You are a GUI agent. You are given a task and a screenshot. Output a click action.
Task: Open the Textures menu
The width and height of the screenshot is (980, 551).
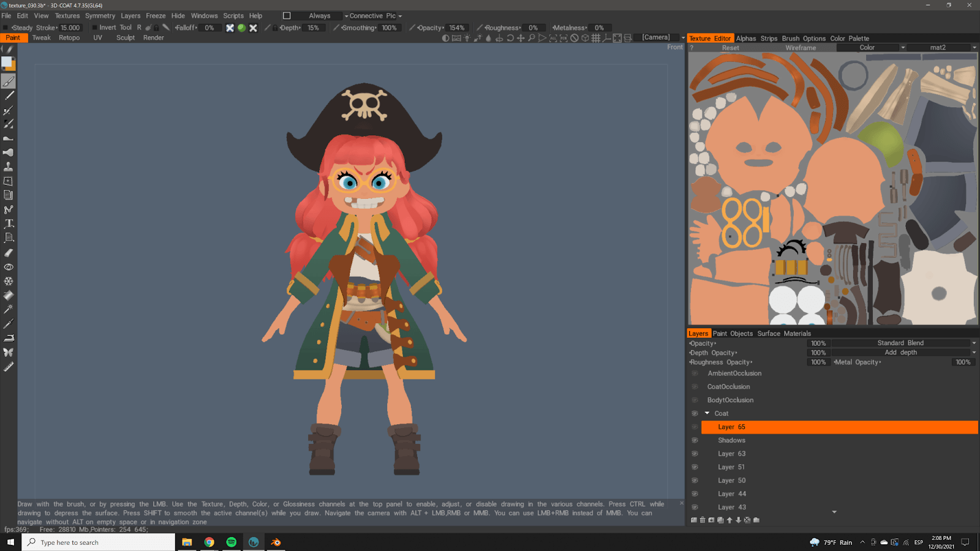click(x=67, y=16)
